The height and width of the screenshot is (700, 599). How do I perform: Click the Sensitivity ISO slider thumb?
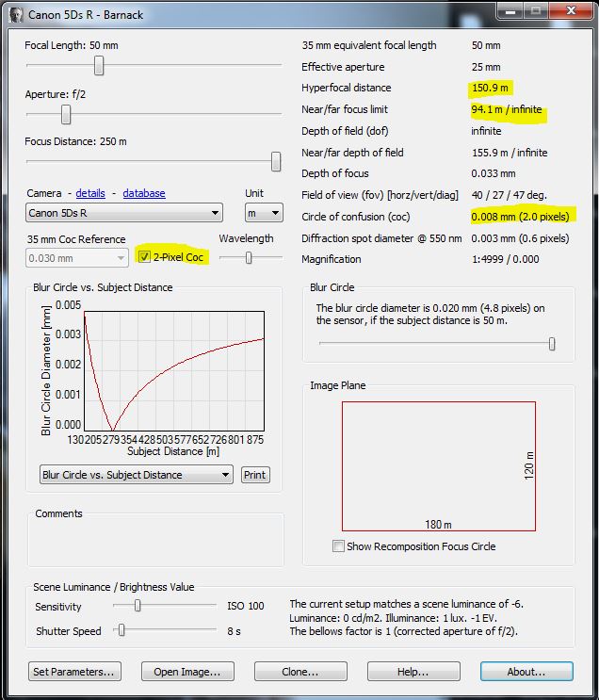tap(138, 606)
